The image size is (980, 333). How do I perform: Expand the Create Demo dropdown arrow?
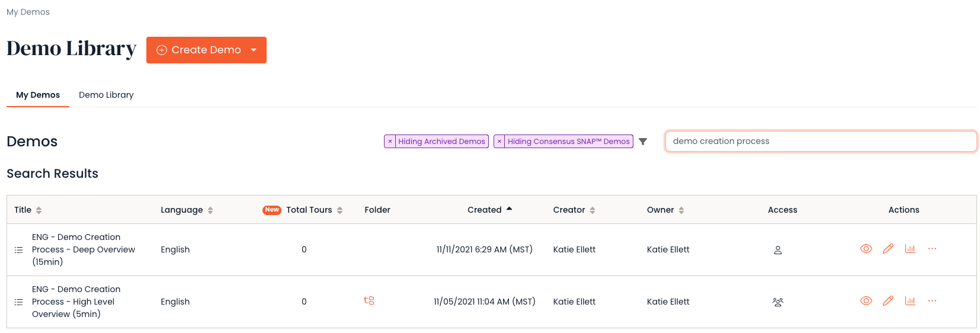pyautogui.click(x=254, y=50)
